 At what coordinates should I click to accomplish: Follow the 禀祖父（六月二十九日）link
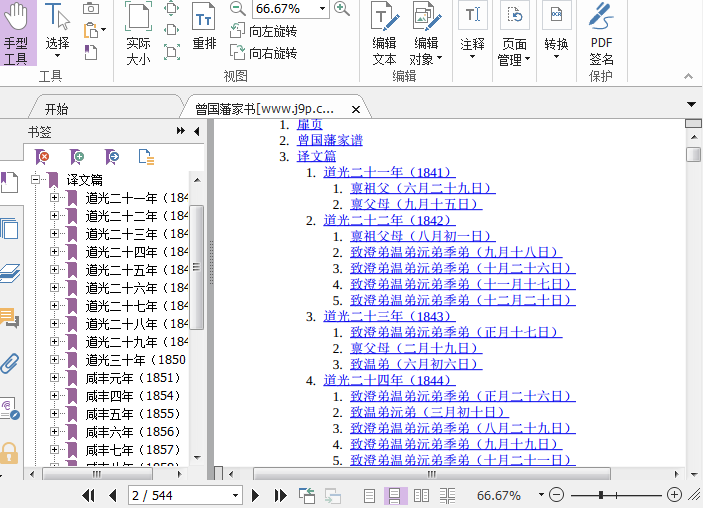click(x=422, y=188)
